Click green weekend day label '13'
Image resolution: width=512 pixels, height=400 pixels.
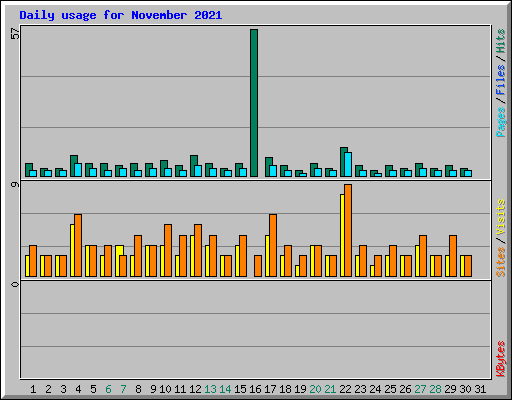(210, 389)
